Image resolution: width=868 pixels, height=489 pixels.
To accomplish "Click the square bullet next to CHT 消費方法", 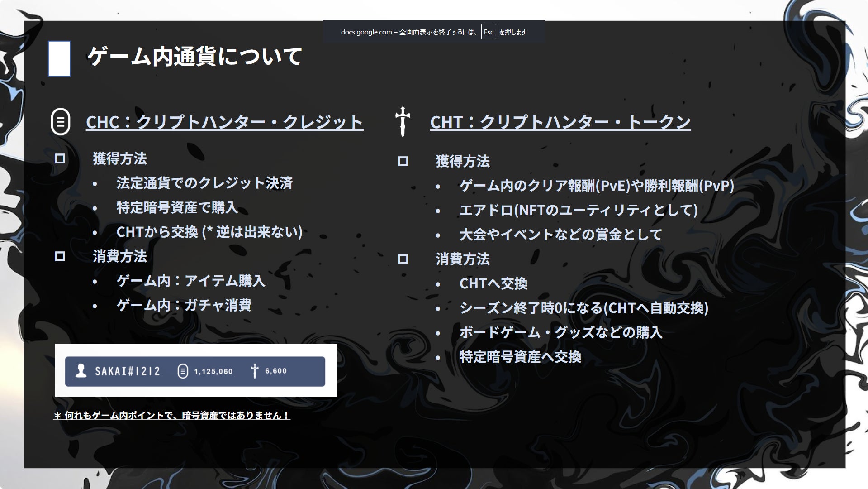I will [403, 259].
